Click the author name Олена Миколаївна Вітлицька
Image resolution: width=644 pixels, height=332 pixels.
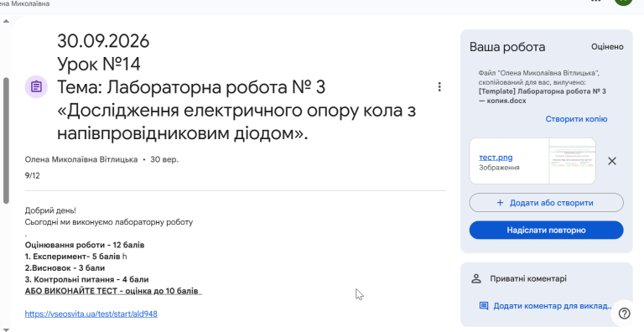(x=80, y=159)
